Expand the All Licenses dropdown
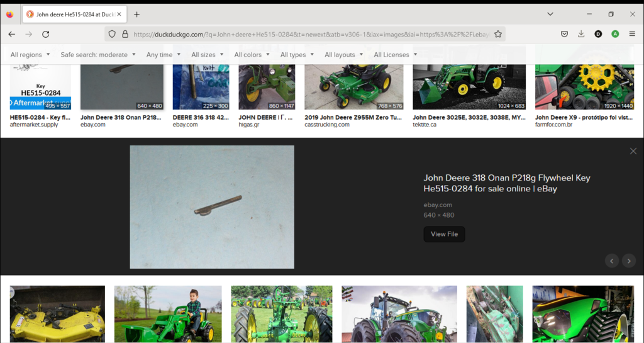This screenshot has width=644, height=343. tap(395, 55)
